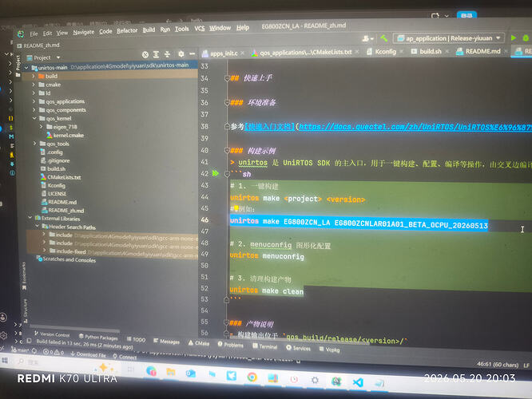Open Project panel gear options
The image size is (532, 399).
point(181,54)
